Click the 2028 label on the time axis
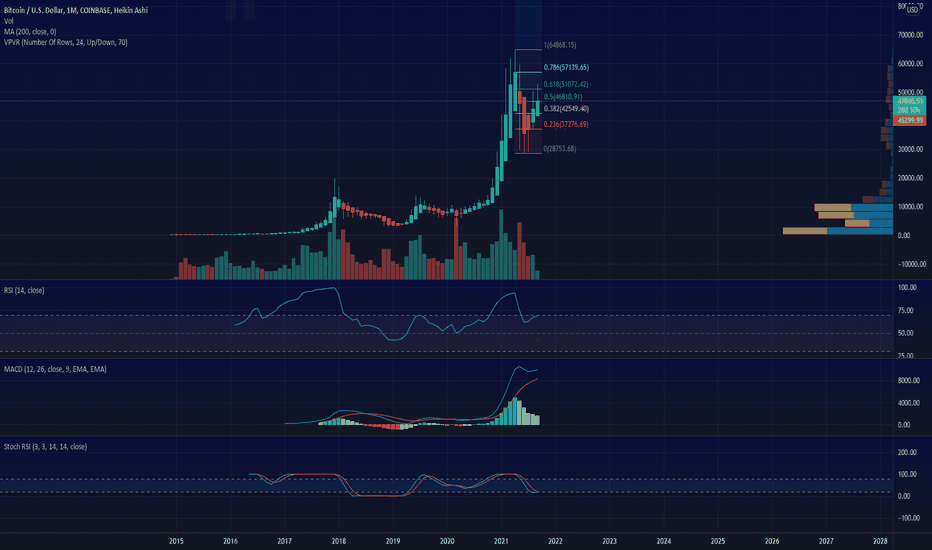932x550 pixels. pos(880,541)
